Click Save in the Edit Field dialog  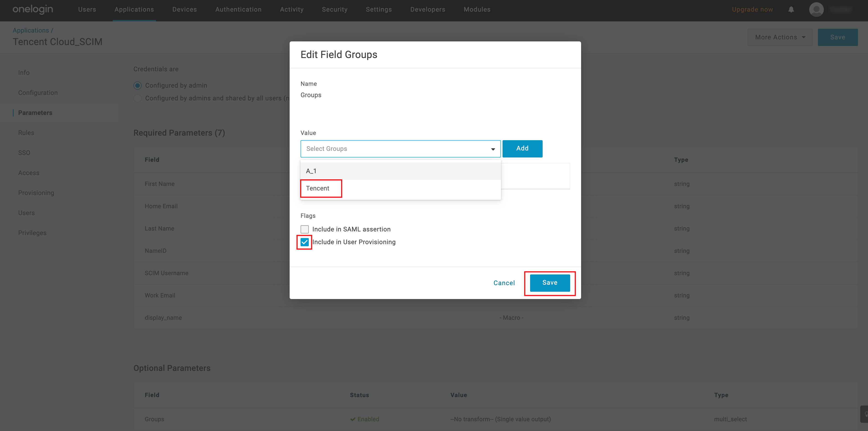(550, 283)
